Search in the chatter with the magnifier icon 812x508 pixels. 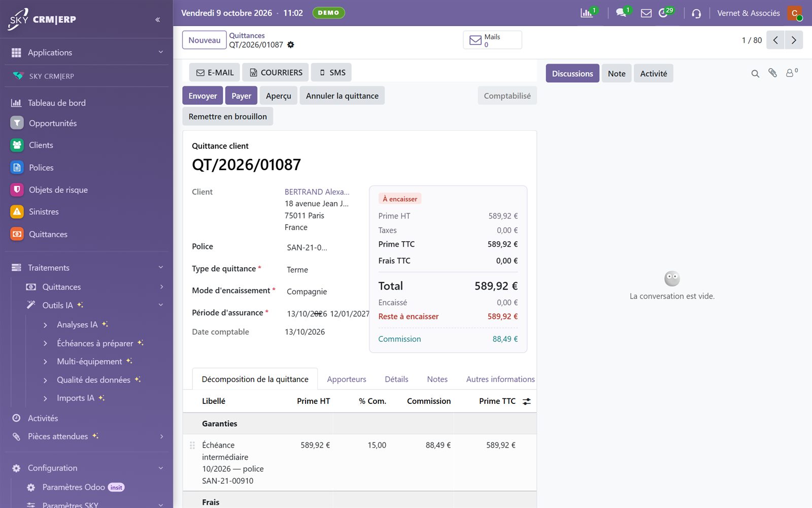755,74
